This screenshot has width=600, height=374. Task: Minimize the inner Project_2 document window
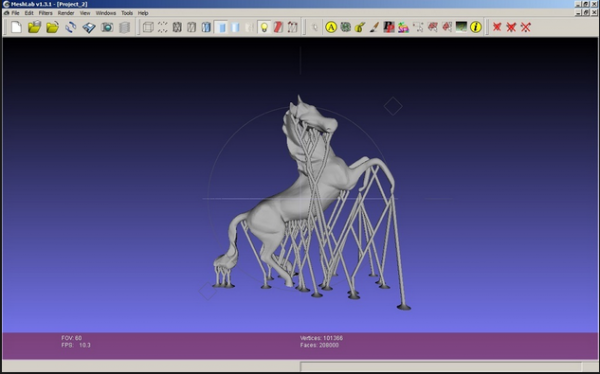(x=579, y=13)
